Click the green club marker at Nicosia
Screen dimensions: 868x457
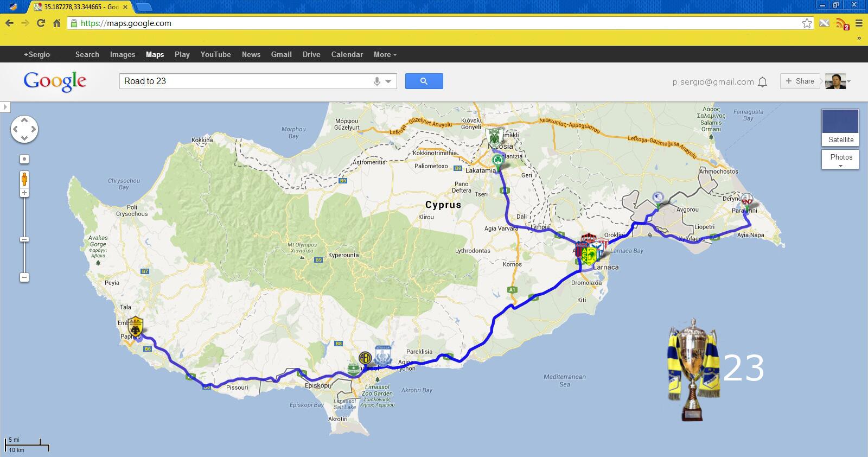click(x=494, y=137)
